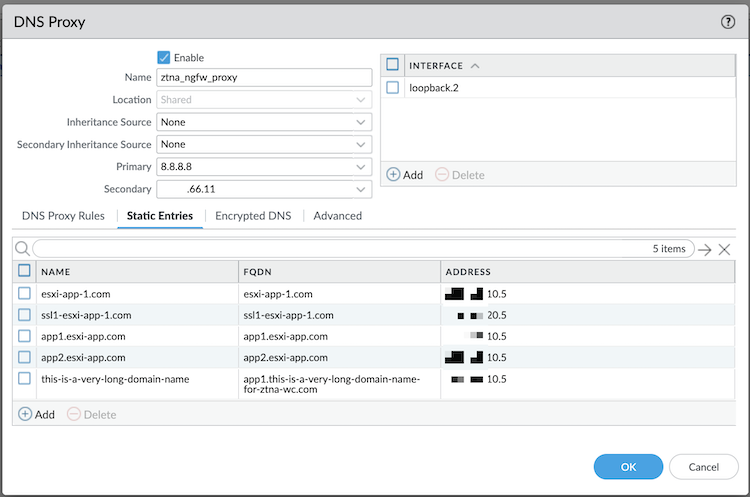Click the Name field containing ztna_ngfw_proxy
This screenshot has width=750, height=497.
[x=264, y=78]
